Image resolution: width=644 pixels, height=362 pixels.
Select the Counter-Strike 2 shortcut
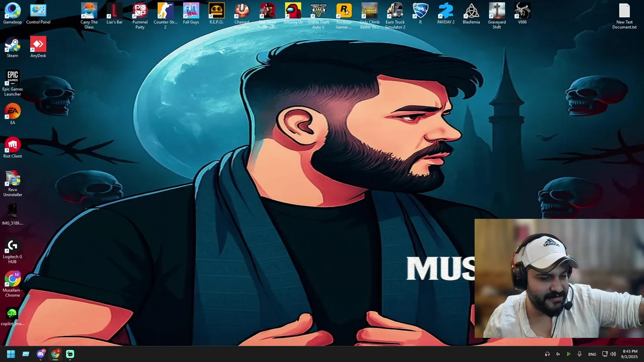pos(165,16)
